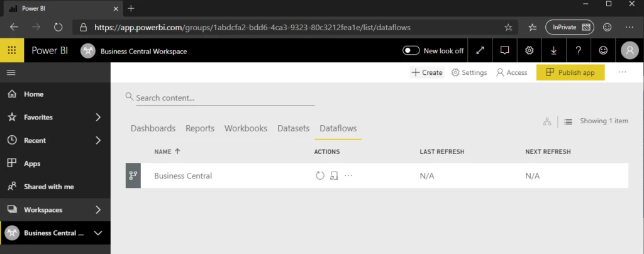The image size is (644, 254).
Task: Open more options ellipsis beside Publish app
Action: [622, 72]
